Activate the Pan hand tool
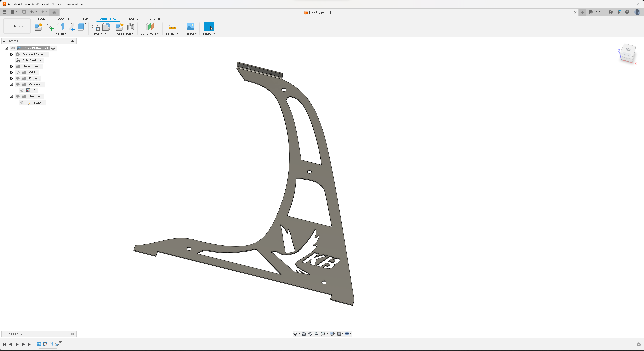The width and height of the screenshot is (644, 351). (x=310, y=334)
